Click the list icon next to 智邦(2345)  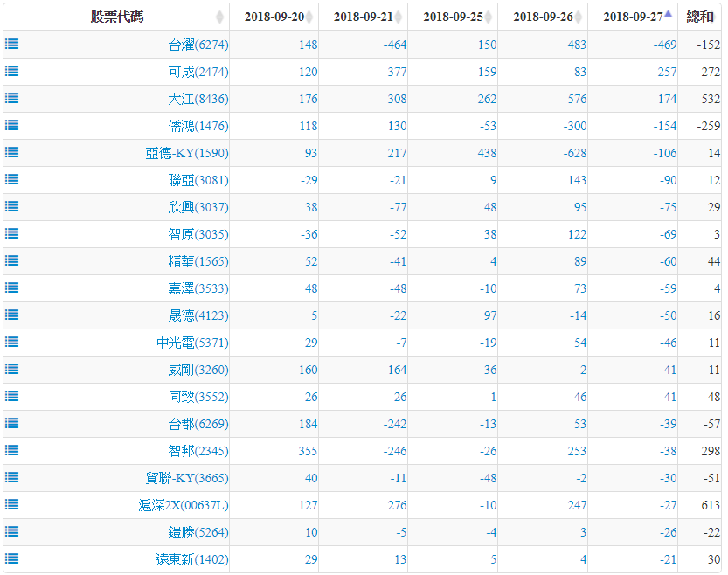pyautogui.click(x=12, y=451)
